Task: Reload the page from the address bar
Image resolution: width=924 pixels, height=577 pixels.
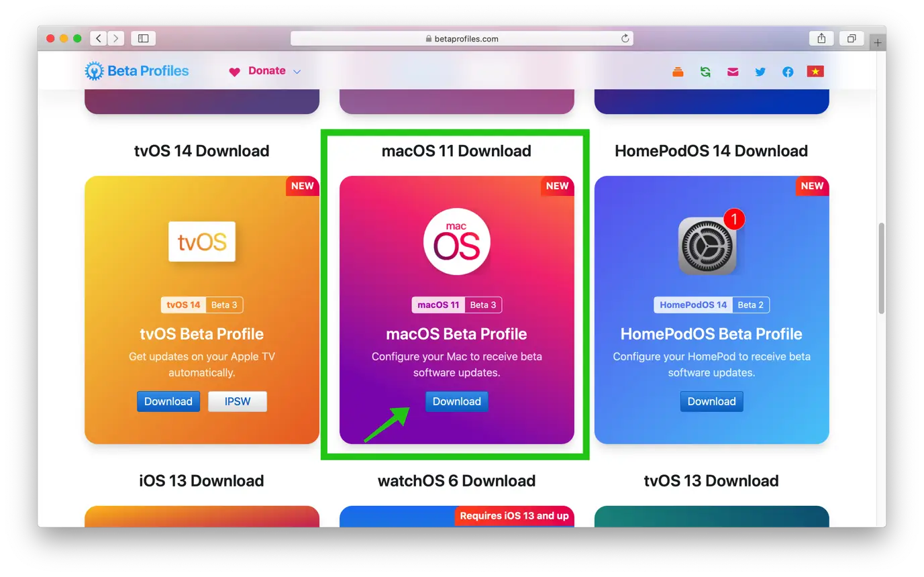Action: tap(625, 38)
